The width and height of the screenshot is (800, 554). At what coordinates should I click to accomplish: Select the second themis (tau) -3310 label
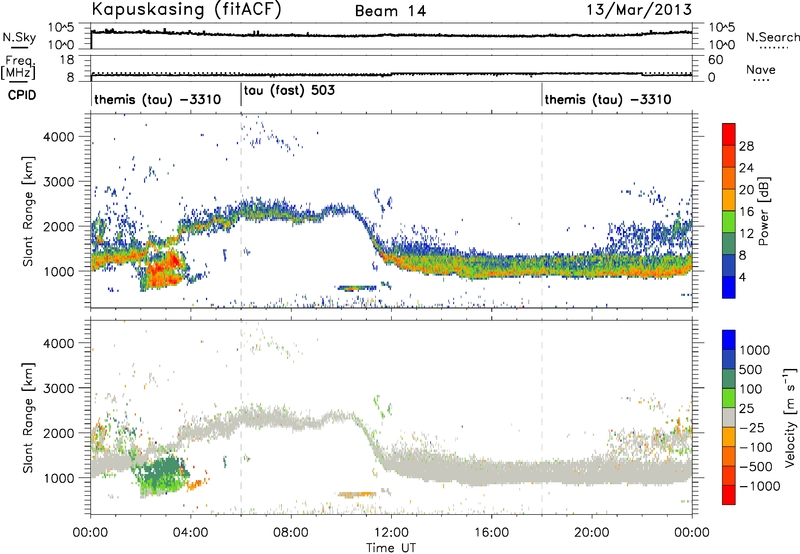(x=608, y=99)
